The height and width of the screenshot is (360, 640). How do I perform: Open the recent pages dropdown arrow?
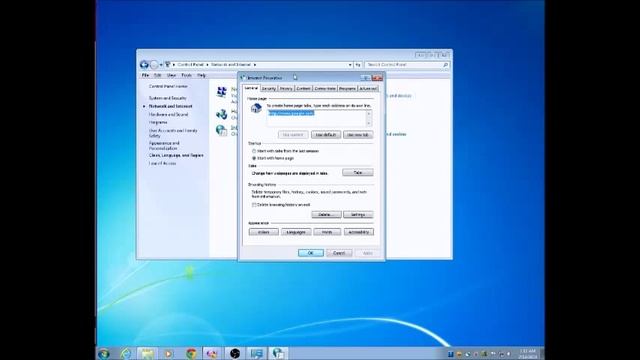tap(161, 64)
